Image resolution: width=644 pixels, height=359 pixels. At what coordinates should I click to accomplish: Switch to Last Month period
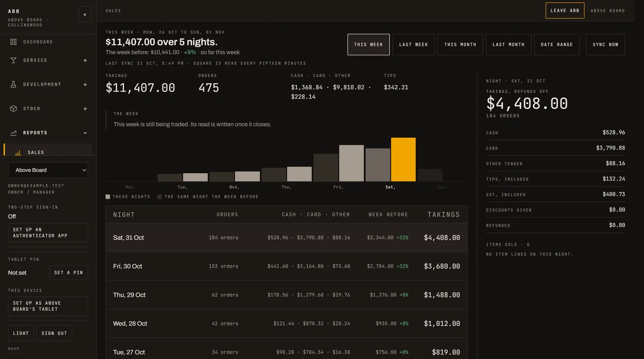click(508, 44)
